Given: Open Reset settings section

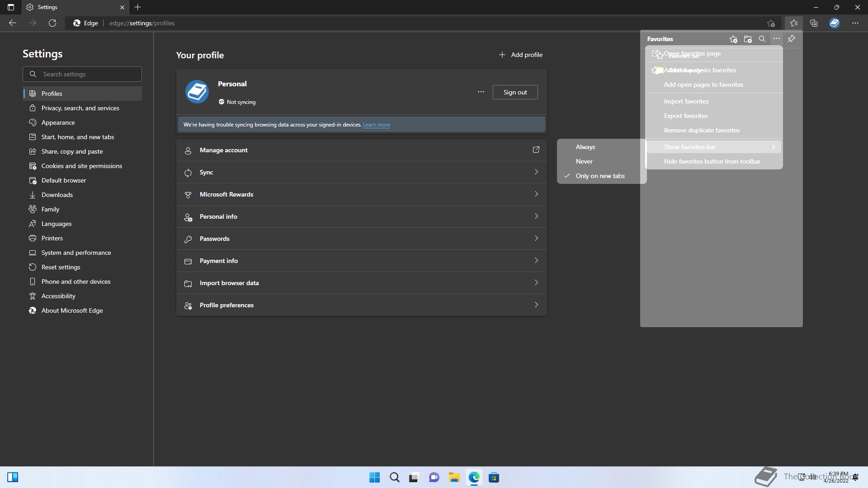Looking at the screenshot, I should (x=82, y=267).
